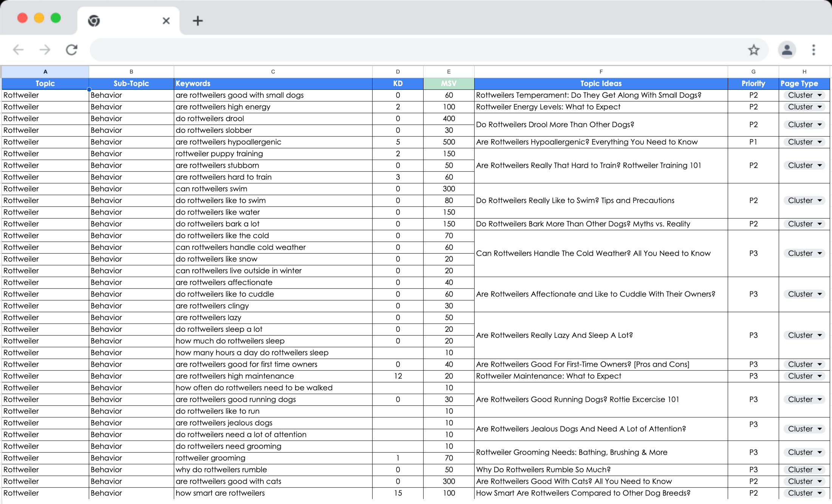Select keyword 'are rottweilers hypoallergenic'
Screen dimensions: 832x504
coord(273,142)
